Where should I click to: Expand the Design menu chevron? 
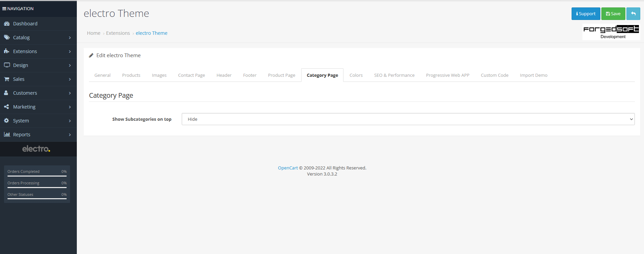point(70,65)
